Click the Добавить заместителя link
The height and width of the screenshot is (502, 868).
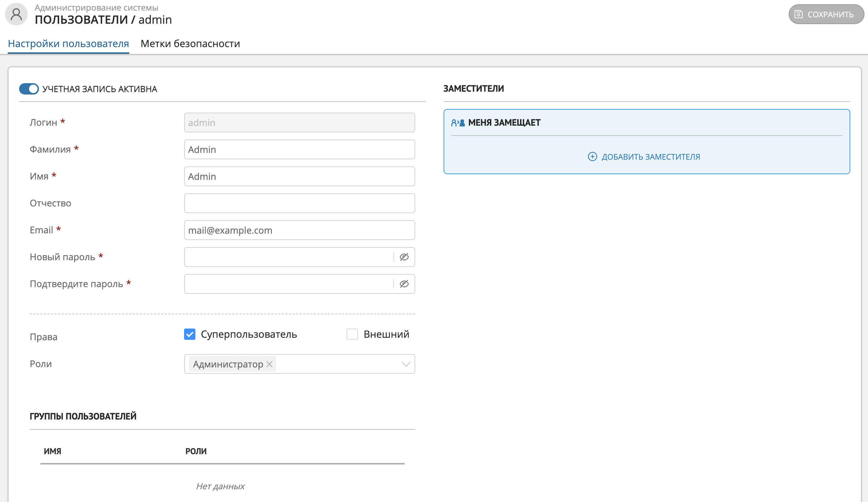[651, 156]
